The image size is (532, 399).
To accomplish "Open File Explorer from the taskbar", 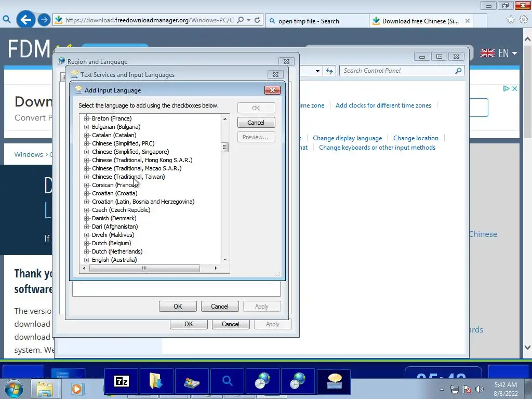I will click(x=45, y=389).
